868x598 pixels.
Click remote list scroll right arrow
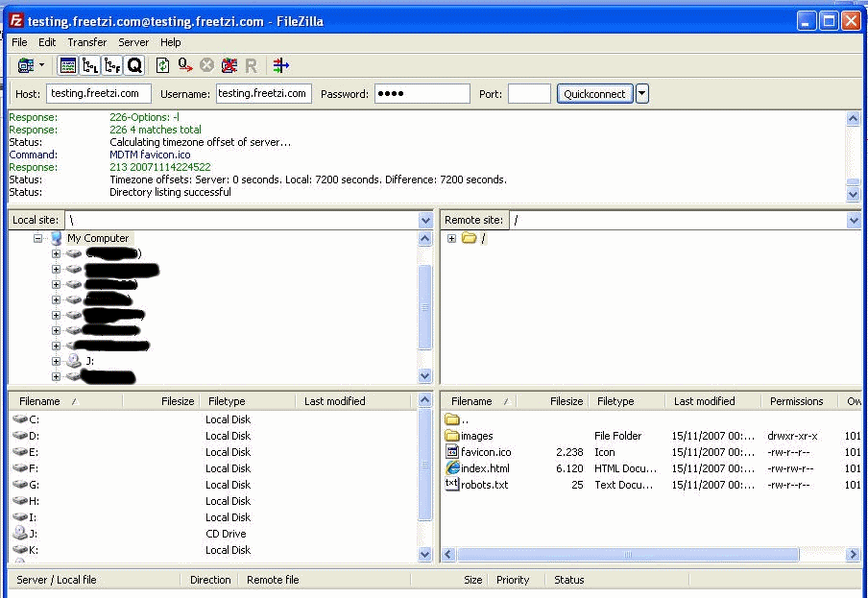pos(853,554)
